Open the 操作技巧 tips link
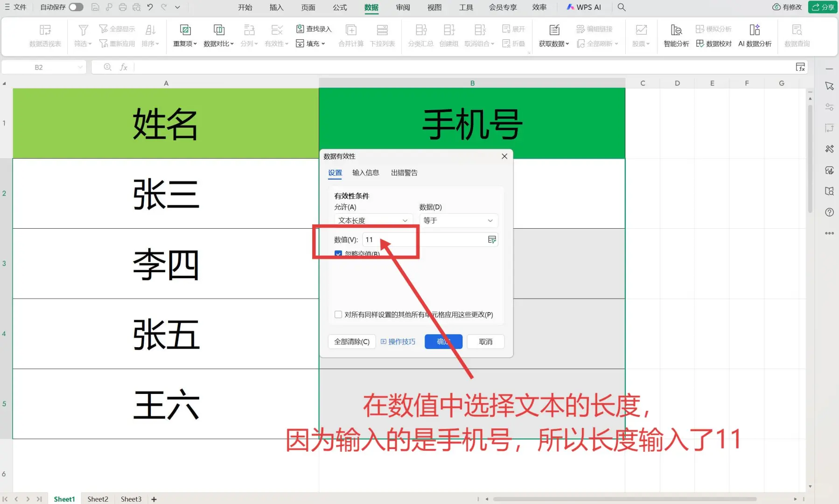Viewport: 839px width, 504px height. point(398,342)
